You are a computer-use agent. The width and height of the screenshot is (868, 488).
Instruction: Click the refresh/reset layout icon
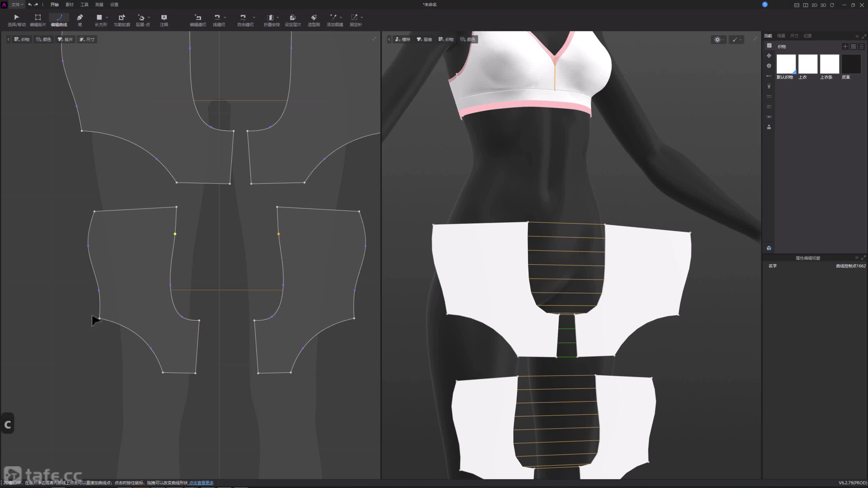(832, 5)
